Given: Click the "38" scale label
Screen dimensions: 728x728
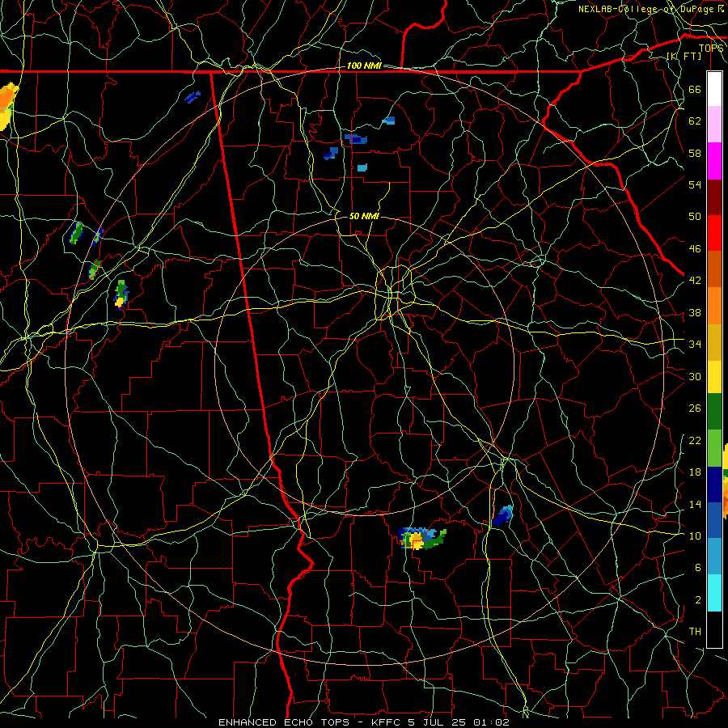Looking at the screenshot, I should pyautogui.click(x=695, y=312).
